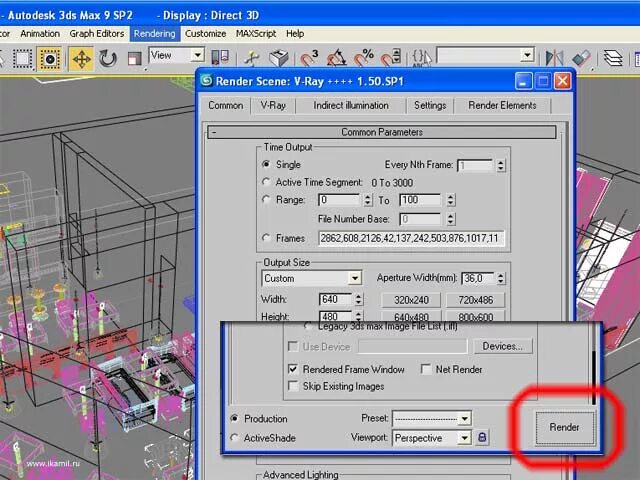Click the Align tool icon
The image size is (640, 480).
coord(581,58)
